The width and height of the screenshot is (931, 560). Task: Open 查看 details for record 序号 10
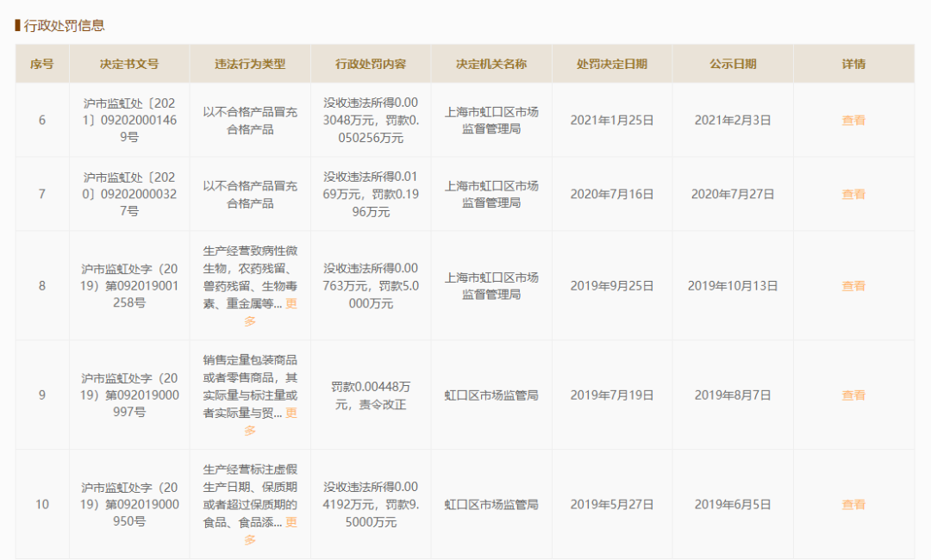(x=853, y=504)
